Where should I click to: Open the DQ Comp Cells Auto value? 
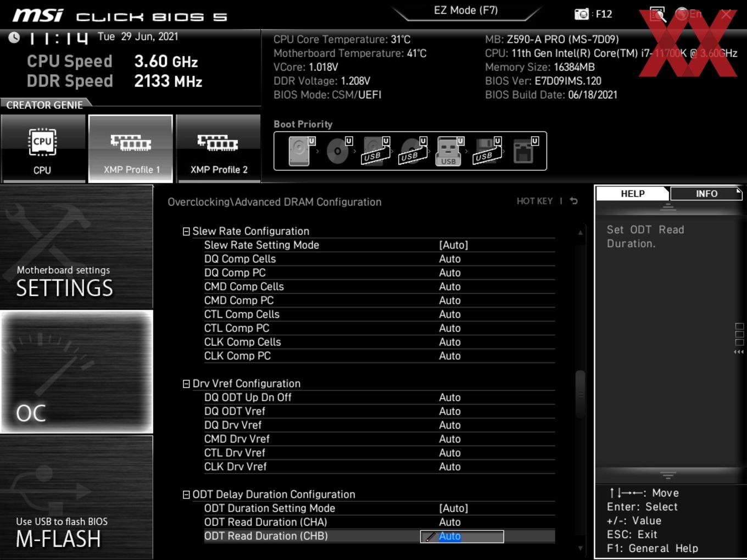pyautogui.click(x=450, y=259)
